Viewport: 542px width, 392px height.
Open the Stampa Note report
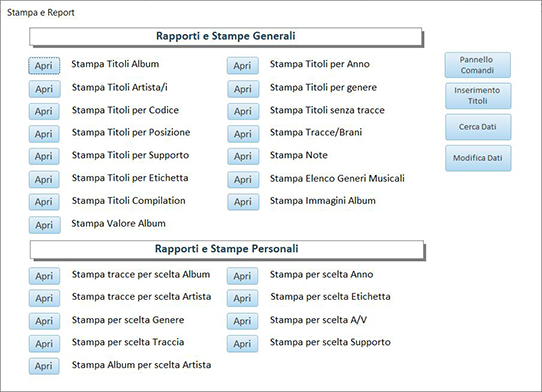tap(243, 156)
